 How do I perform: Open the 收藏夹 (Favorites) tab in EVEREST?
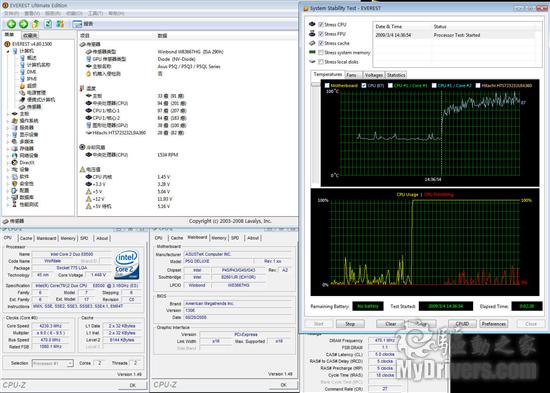click(x=29, y=35)
